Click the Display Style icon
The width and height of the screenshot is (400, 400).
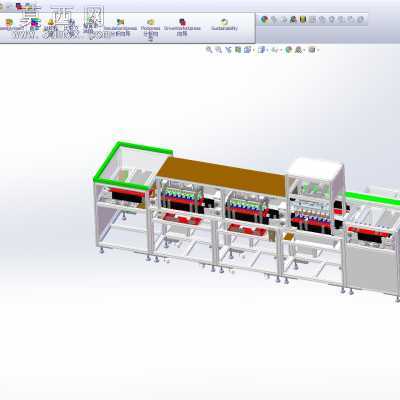point(262,50)
